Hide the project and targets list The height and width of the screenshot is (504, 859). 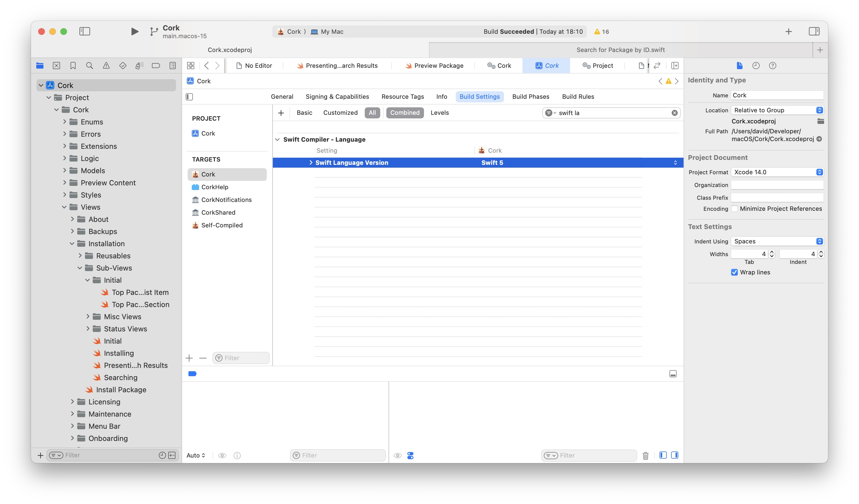tap(189, 97)
